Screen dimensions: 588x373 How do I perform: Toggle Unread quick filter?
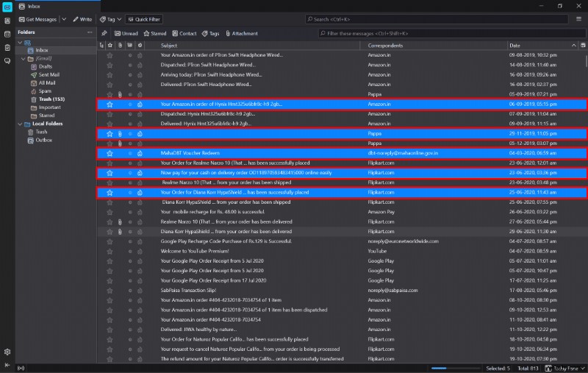126,33
